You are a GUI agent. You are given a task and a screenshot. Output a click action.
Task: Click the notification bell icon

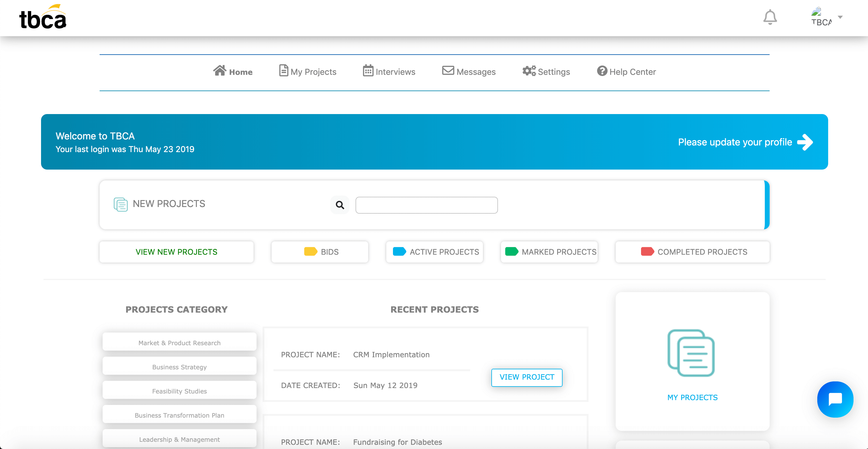pos(770,17)
